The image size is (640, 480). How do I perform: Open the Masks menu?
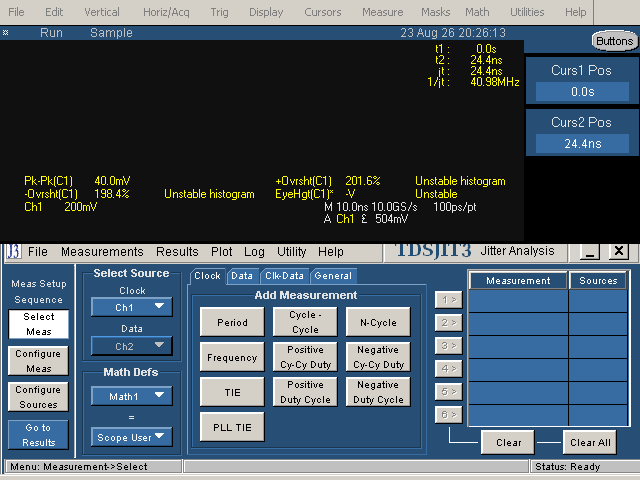click(436, 12)
